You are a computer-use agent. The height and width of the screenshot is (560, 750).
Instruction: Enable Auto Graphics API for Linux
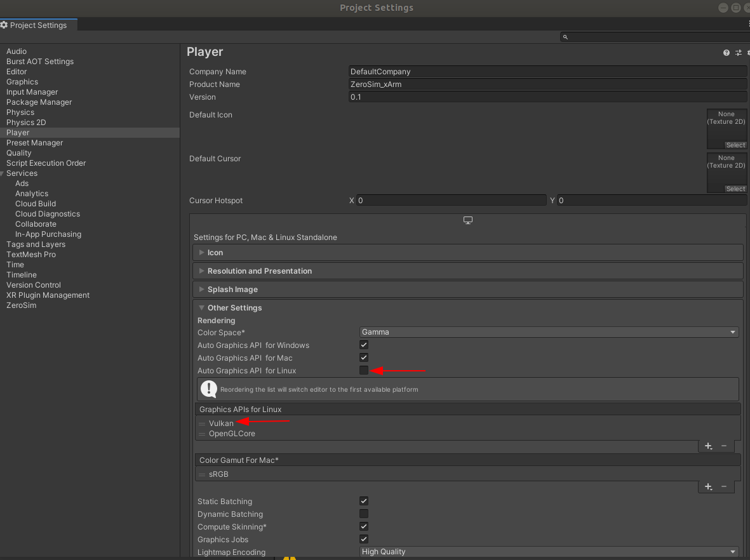pos(364,371)
